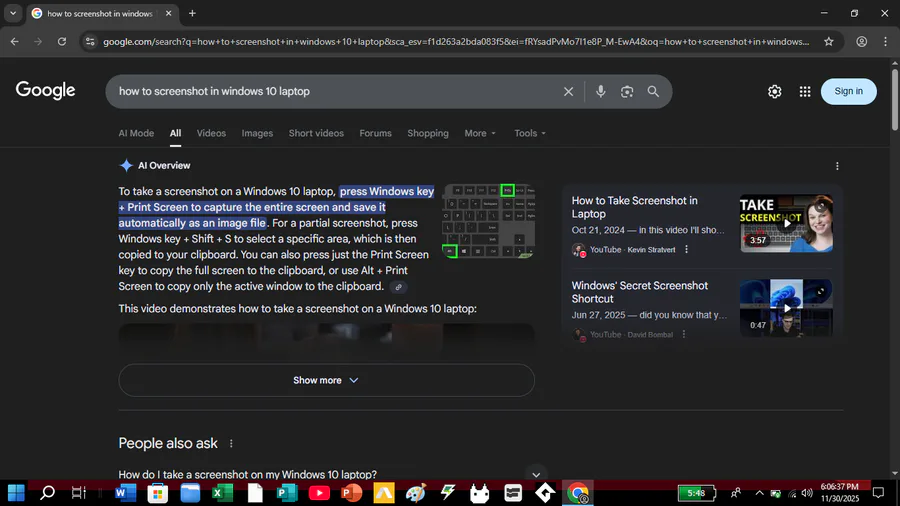Open 'Windows' Secret Screenshot Shortcut' link
The image size is (900, 506).
point(639,292)
